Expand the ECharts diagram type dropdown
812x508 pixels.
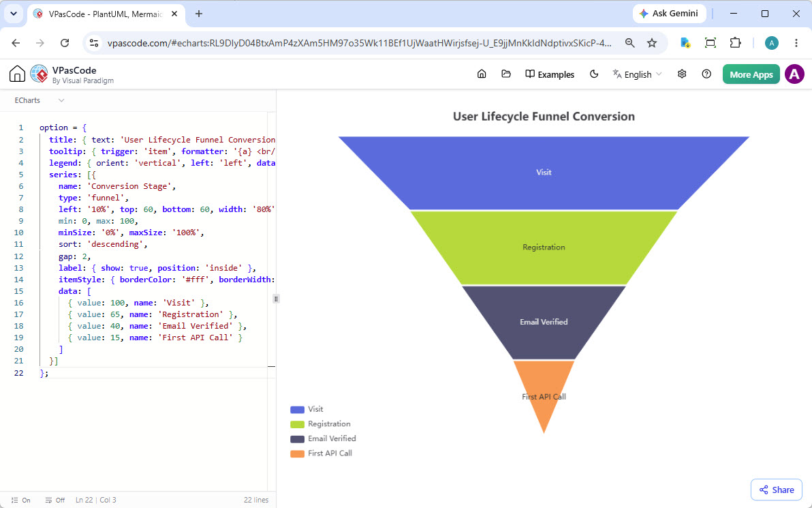pyautogui.click(x=40, y=100)
